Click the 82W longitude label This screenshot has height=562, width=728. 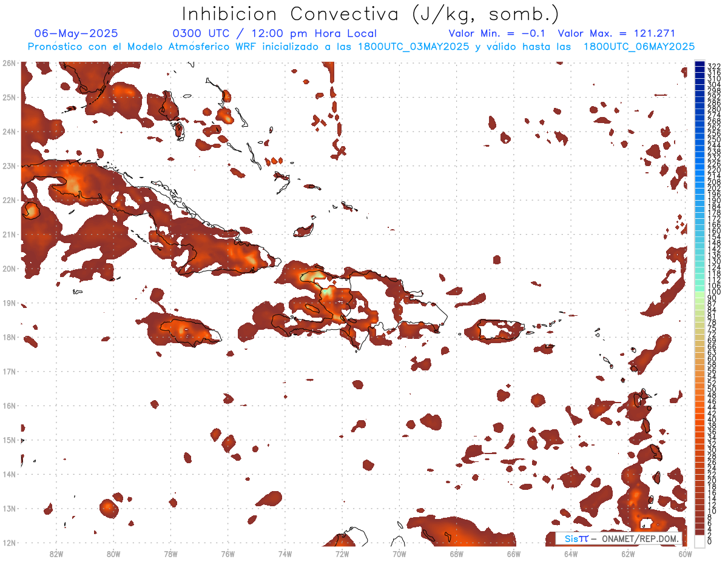click(56, 554)
